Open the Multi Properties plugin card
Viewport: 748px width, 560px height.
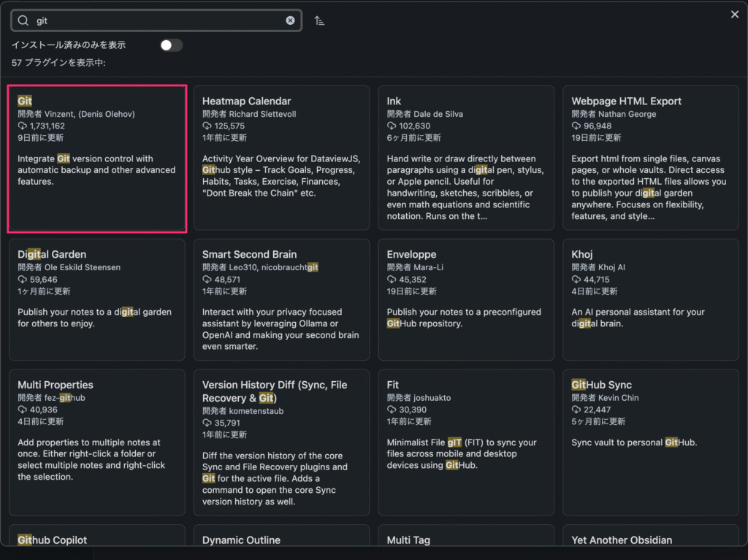coord(97,442)
